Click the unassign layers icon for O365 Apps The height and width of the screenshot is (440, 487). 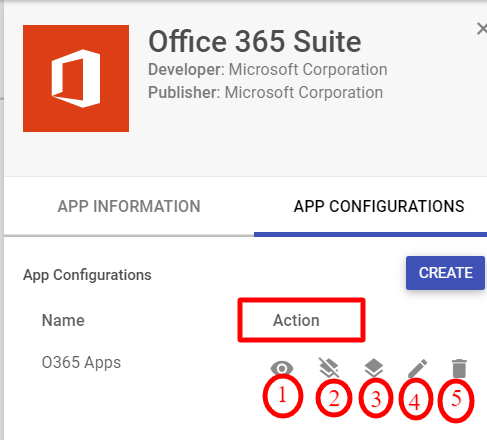[329, 368]
